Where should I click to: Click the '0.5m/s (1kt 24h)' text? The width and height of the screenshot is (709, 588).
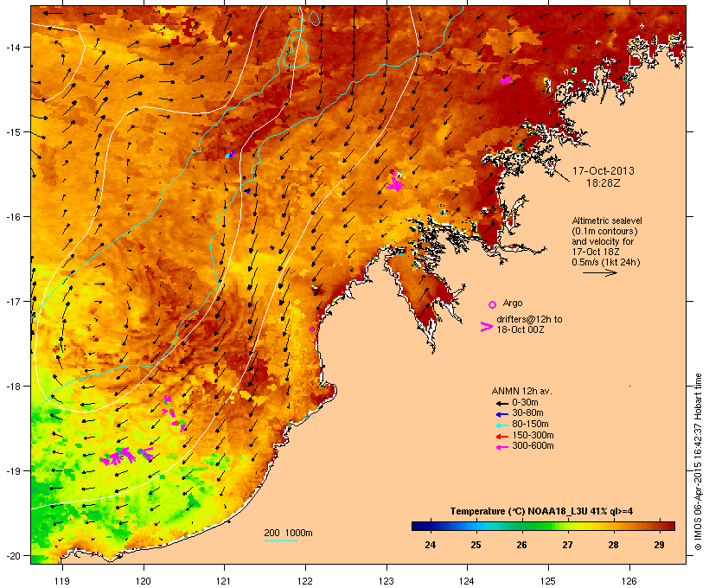[606, 262]
